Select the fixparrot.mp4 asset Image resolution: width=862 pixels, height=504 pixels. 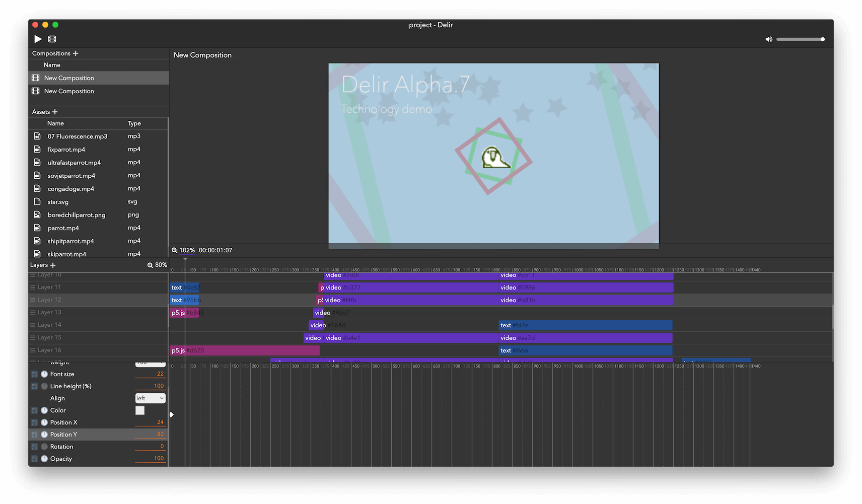(98, 150)
